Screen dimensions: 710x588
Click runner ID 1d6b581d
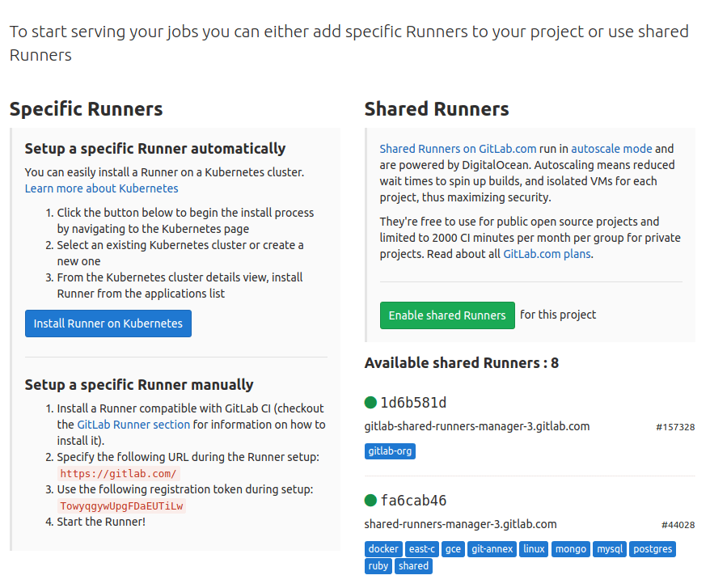click(413, 402)
